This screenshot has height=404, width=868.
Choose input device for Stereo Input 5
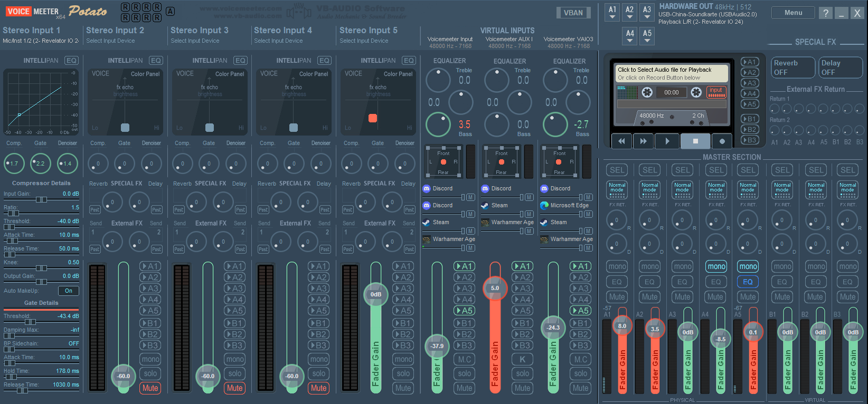point(364,41)
